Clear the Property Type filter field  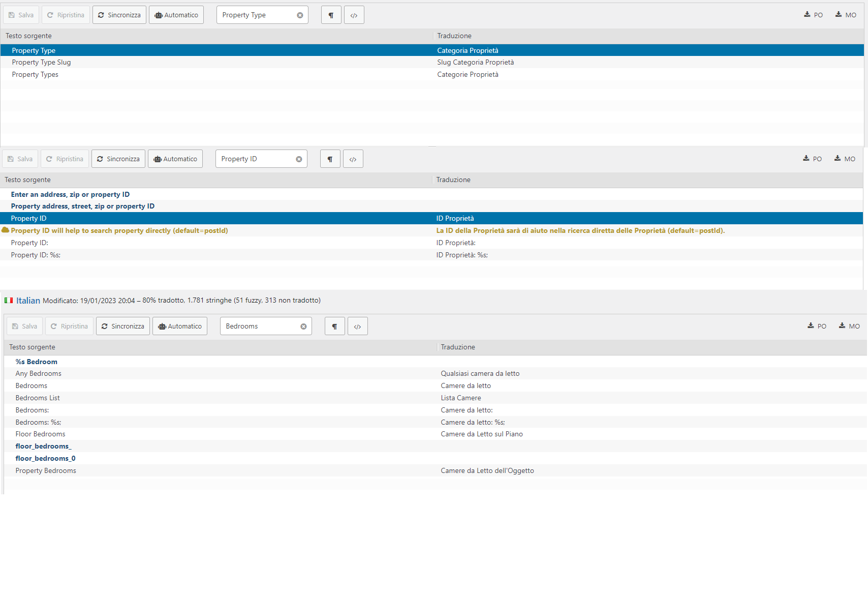pos(300,15)
